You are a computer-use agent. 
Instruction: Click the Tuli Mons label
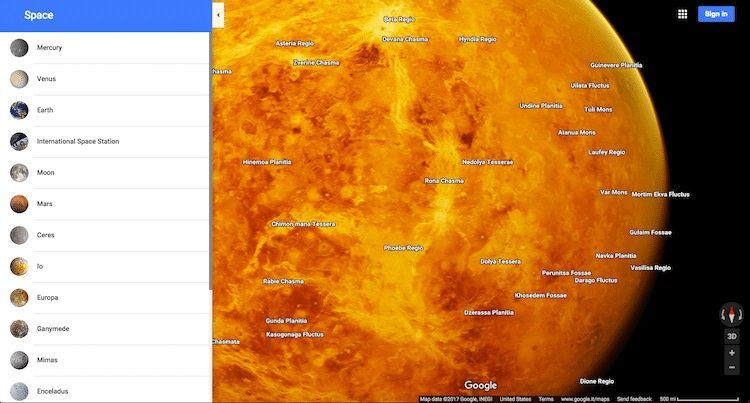click(x=598, y=109)
